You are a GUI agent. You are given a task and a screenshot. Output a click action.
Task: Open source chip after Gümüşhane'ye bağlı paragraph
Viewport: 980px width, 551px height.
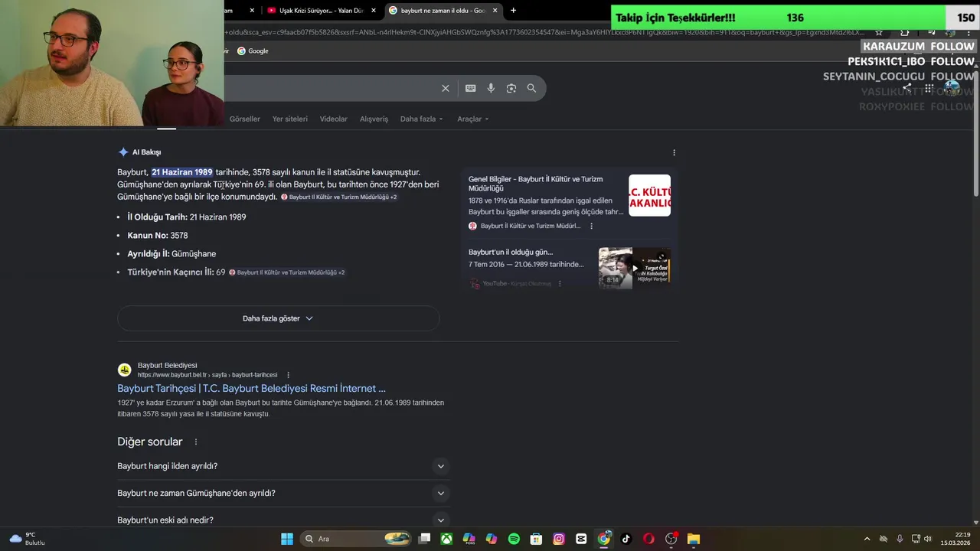coord(338,197)
